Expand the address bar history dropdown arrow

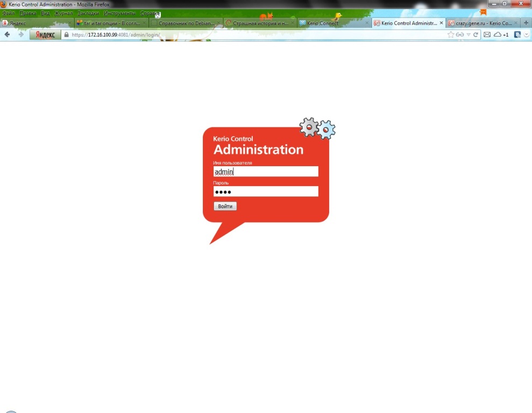coord(469,34)
